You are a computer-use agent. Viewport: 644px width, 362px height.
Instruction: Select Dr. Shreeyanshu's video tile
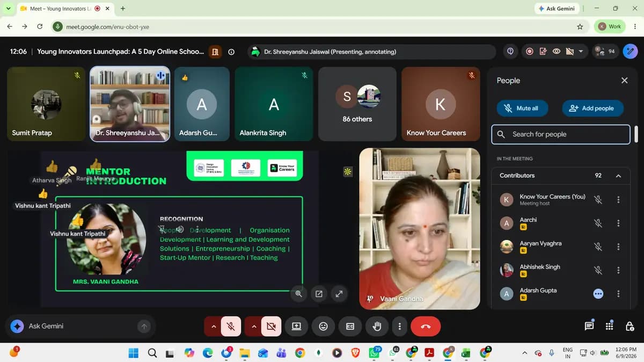pos(130,104)
